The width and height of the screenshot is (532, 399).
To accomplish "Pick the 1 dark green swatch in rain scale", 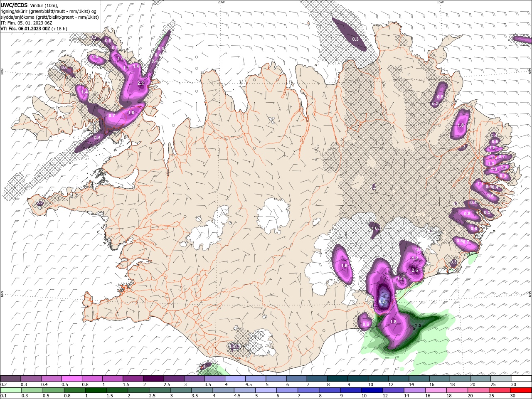I will pos(95,390).
